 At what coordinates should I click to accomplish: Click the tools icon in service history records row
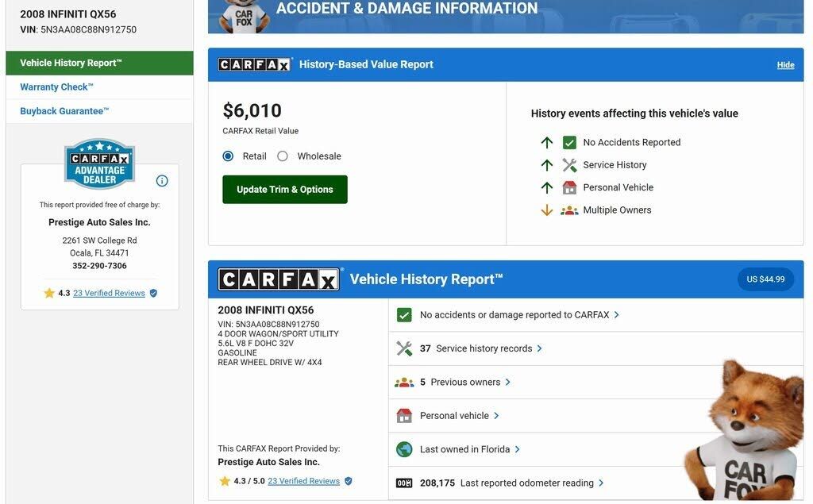(x=404, y=348)
